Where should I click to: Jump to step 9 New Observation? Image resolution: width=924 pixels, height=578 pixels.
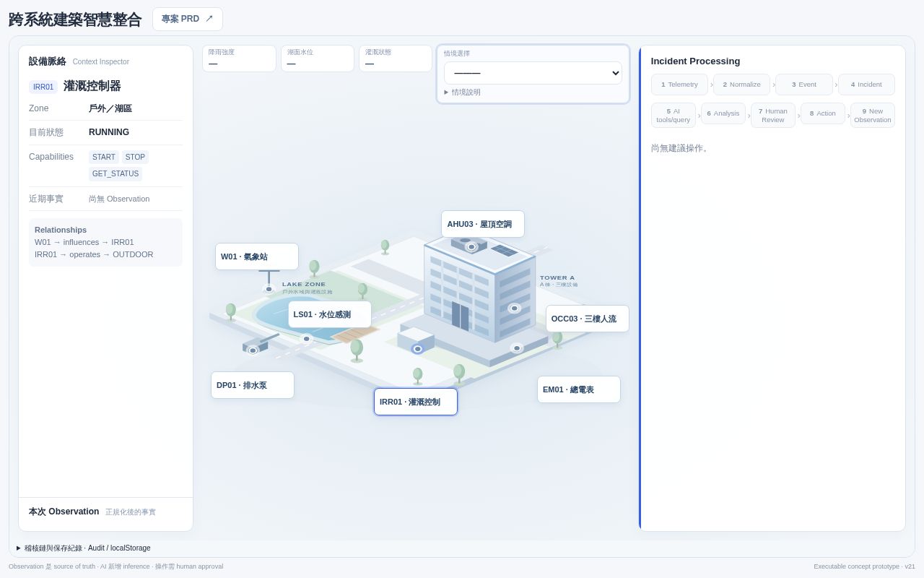[873, 116]
